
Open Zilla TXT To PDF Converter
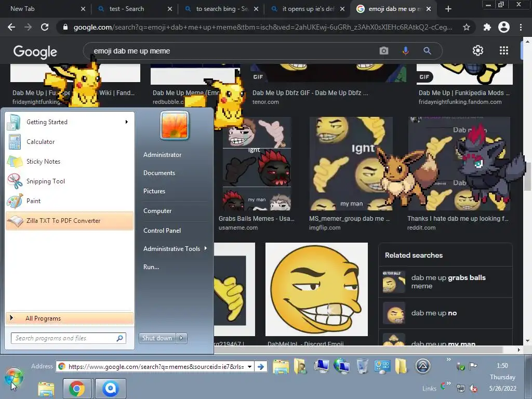point(70,220)
